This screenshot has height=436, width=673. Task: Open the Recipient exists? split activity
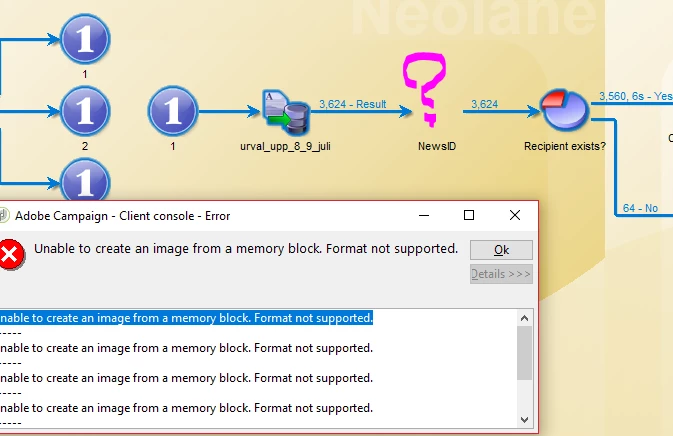[x=564, y=110]
